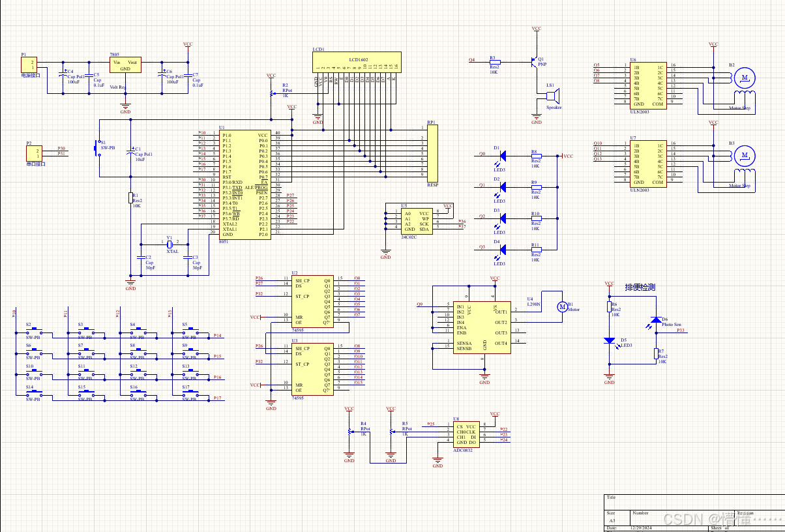Click the U3 74595 shift register
The height and width of the screenshot is (532, 785).
point(312,369)
